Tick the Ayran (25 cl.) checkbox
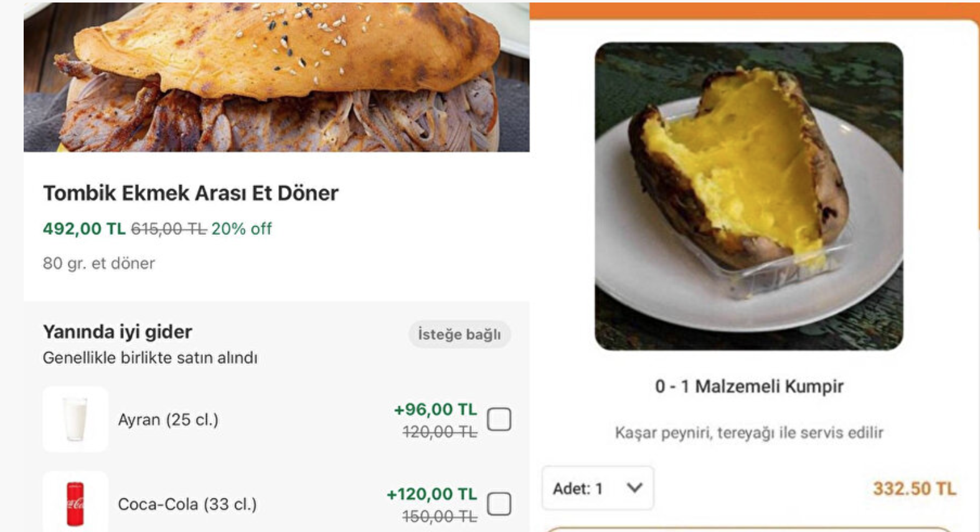 pyautogui.click(x=499, y=419)
